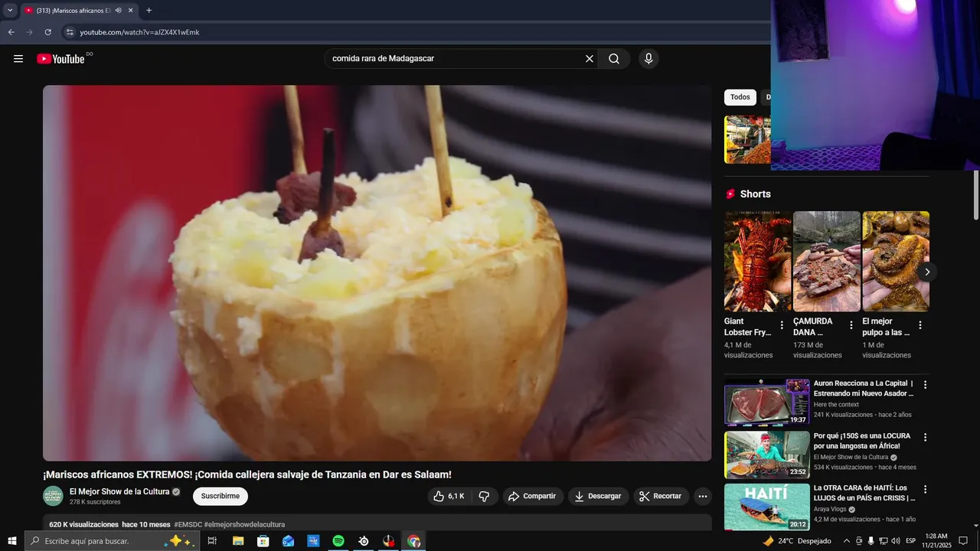
Task: Open options for Por qué 150$ video
Action: pos(925,437)
